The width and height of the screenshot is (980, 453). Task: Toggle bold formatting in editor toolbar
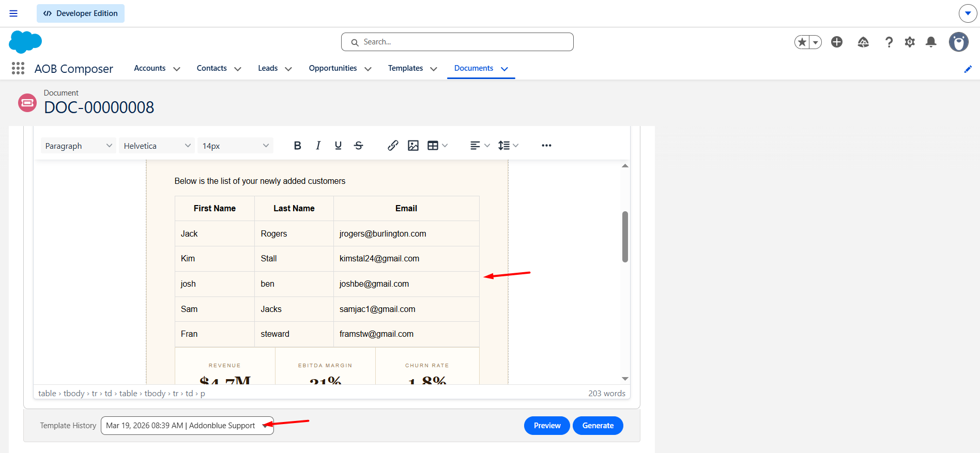(x=297, y=146)
